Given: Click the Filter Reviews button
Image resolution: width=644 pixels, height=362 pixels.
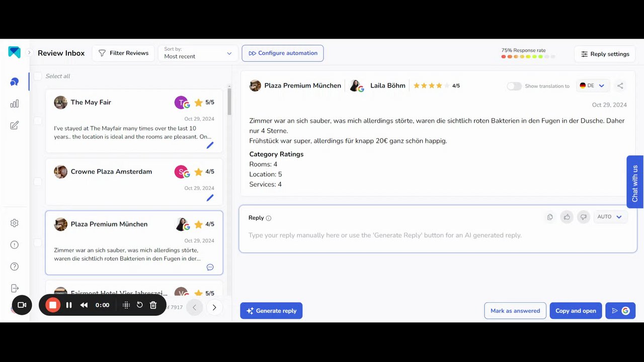Looking at the screenshot, I should [x=123, y=53].
